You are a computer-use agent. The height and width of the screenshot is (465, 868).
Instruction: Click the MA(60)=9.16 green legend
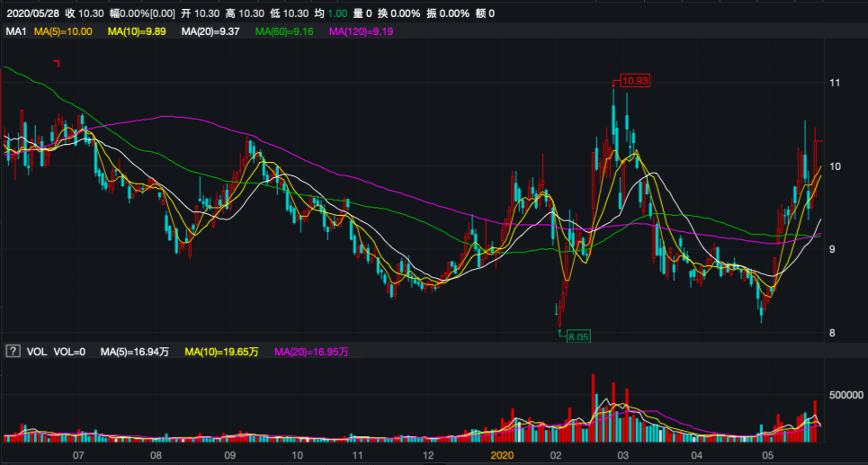click(284, 32)
